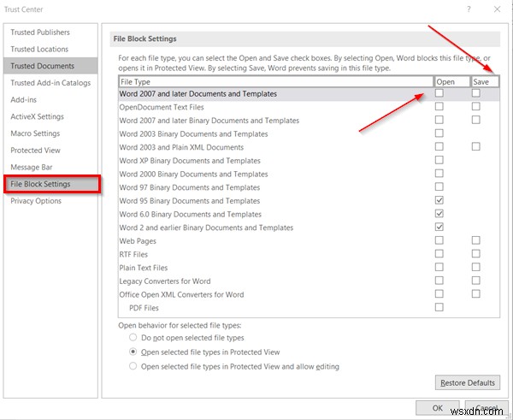Uncheck Open for Word 2 and earlier Documents

(439, 227)
